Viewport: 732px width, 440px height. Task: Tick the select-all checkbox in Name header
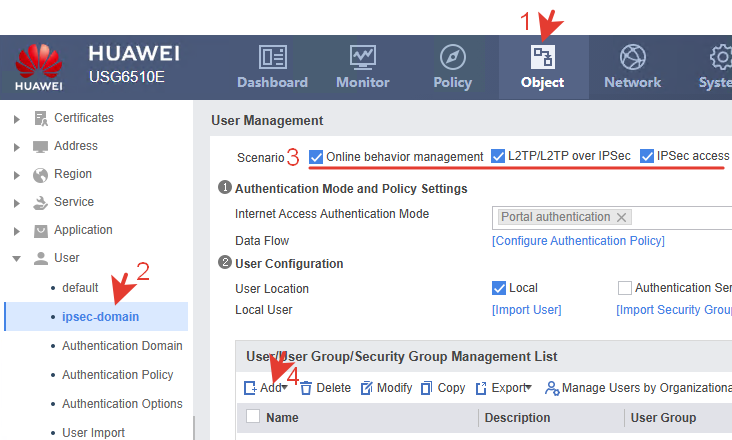tap(253, 417)
